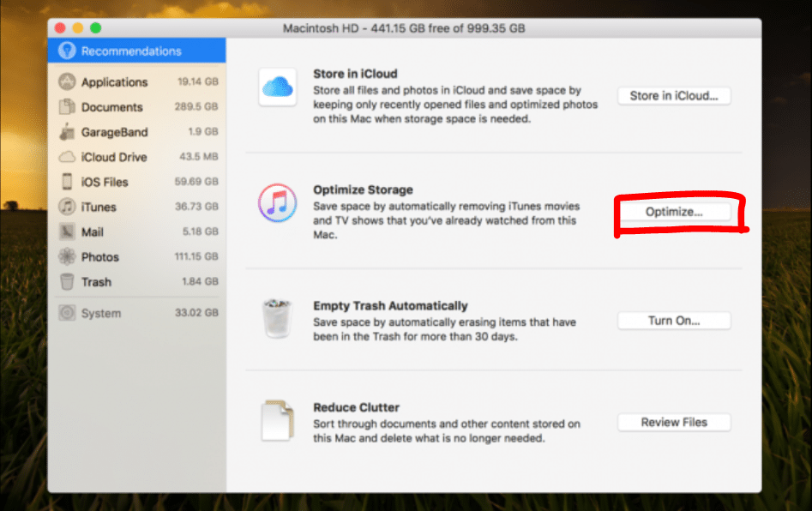This screenshot has height=511, width=812.
Task: Select the iCloud Drive cloud icon
Action: tap(66, 157)
